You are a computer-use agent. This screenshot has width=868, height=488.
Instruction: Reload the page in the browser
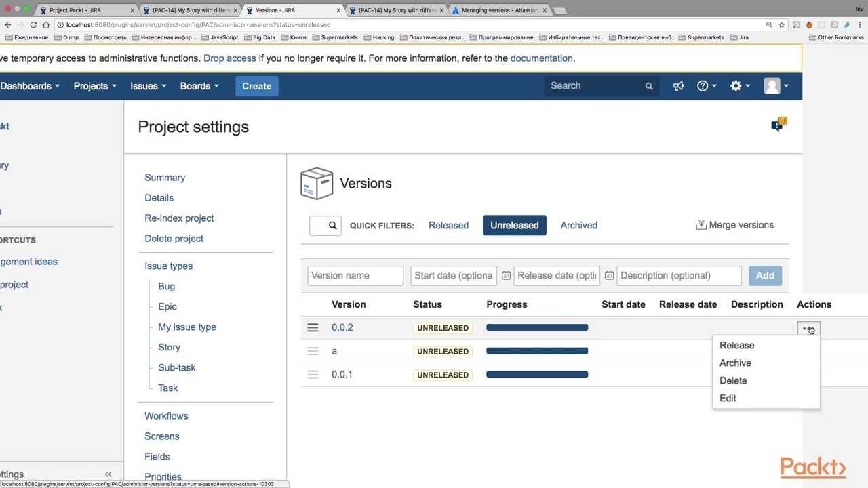33,24
